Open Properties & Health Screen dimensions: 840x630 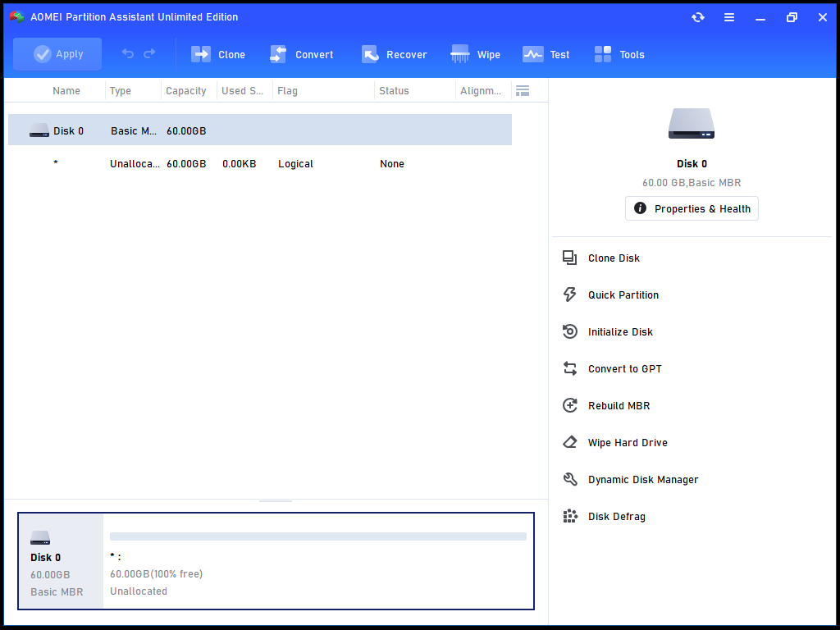[692, 208]
